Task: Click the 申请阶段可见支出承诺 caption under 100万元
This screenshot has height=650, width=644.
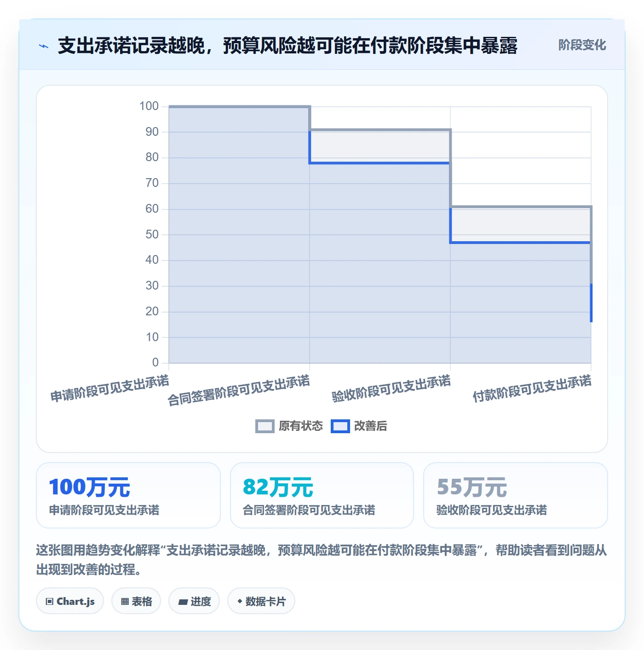Action: (x=104, y=510)
